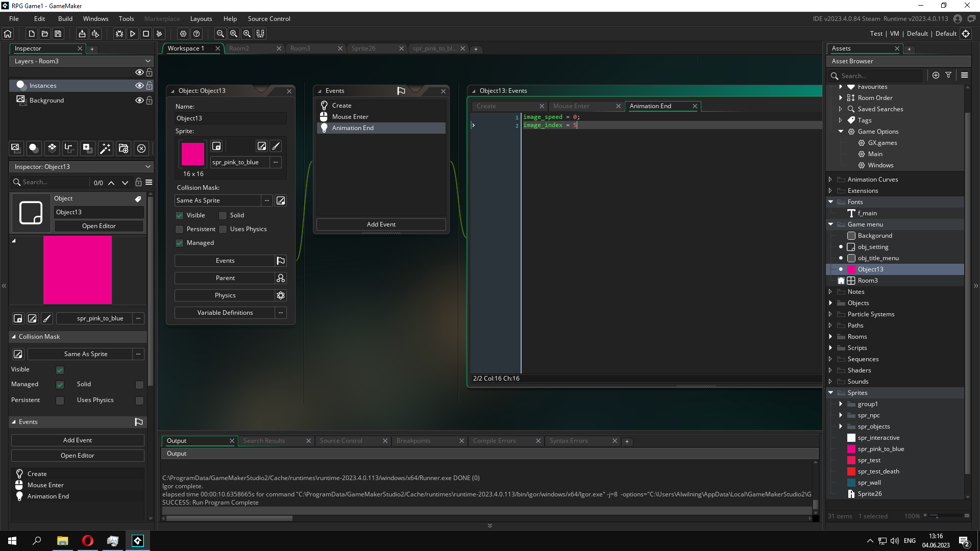Viewport: 980px width, 551px height.
Task: Switch to the Mouse Enter code tab
Action: pos(571,106)
